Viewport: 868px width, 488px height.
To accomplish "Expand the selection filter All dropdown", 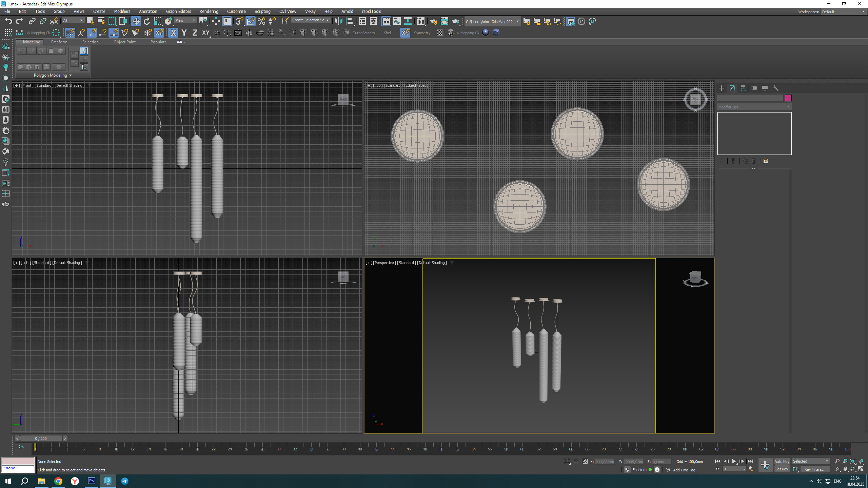I will (x=73, y=20).
